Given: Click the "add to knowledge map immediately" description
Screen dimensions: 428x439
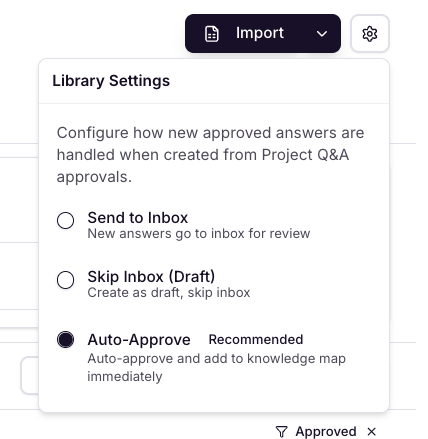Looking at the screenshot, I should click(217, 368).
